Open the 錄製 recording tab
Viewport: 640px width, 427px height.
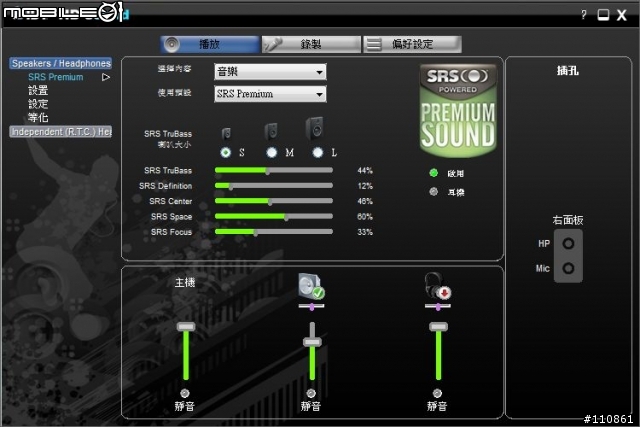311,44
